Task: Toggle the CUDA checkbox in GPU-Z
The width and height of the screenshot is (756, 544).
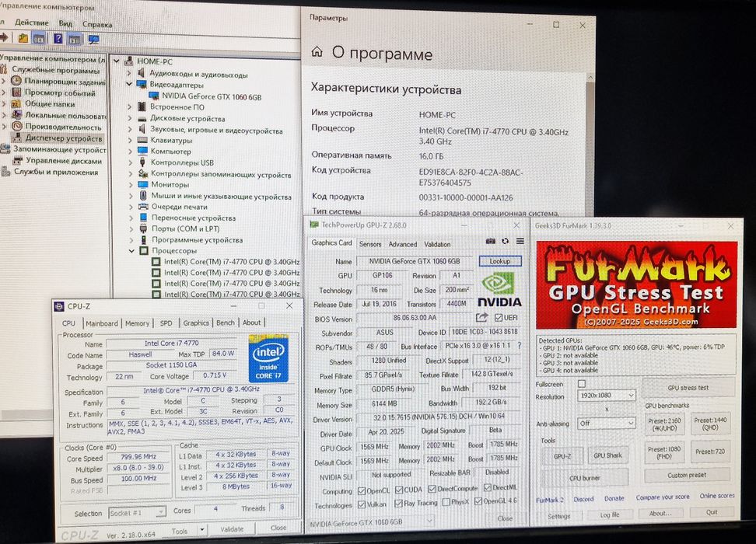Action: (399, 490)
